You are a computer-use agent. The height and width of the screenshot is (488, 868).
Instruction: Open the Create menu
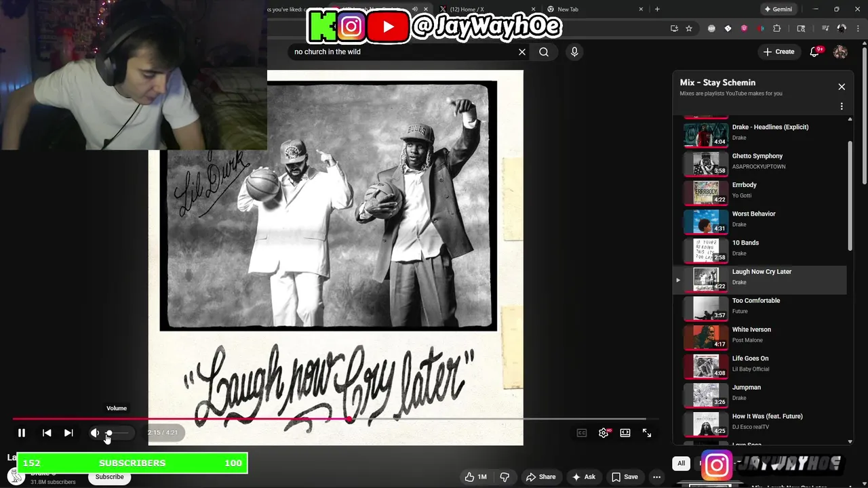click(x=778, y=52)
